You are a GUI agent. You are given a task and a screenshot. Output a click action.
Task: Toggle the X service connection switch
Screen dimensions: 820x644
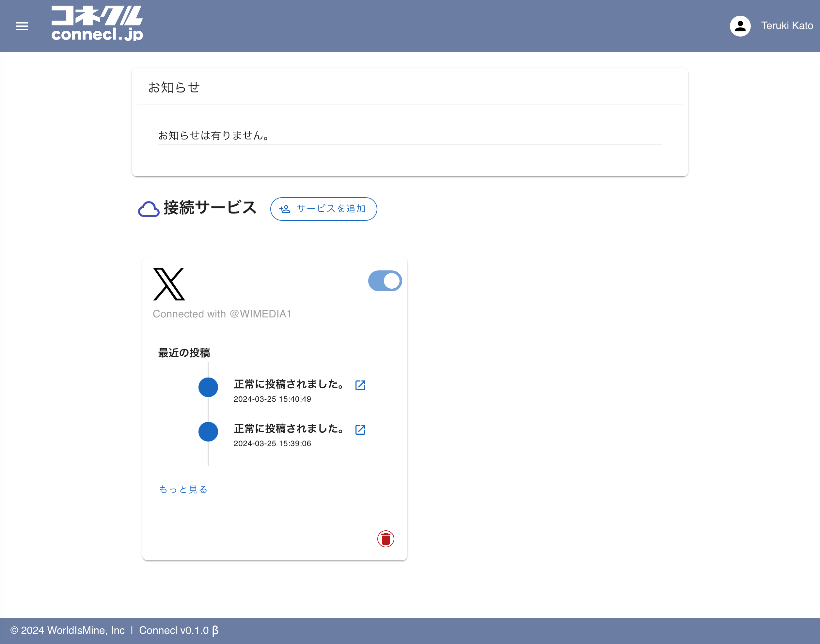tap(385, 281)
